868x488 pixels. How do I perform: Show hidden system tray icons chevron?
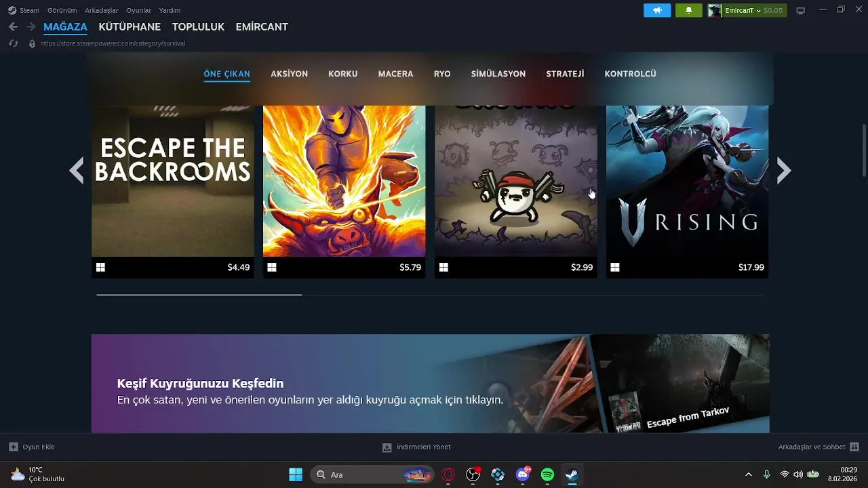(x=749, y=475)
